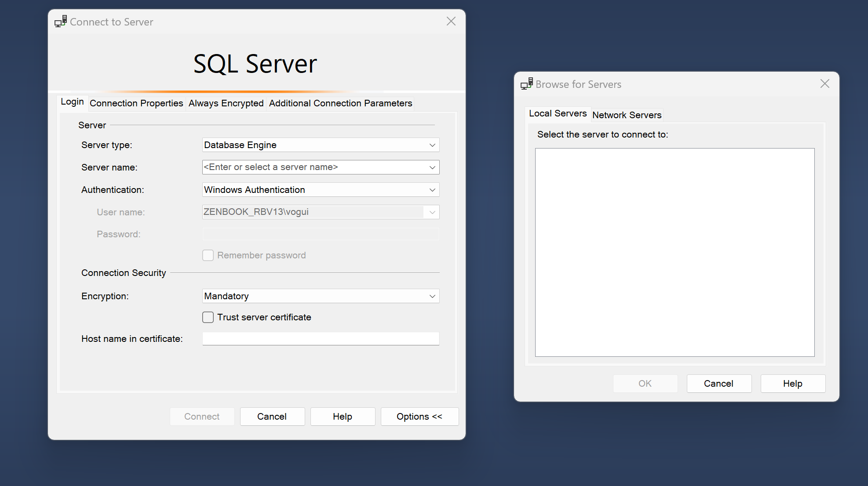
Task: Click the Host name in certificate field
Action: (321, 339)
